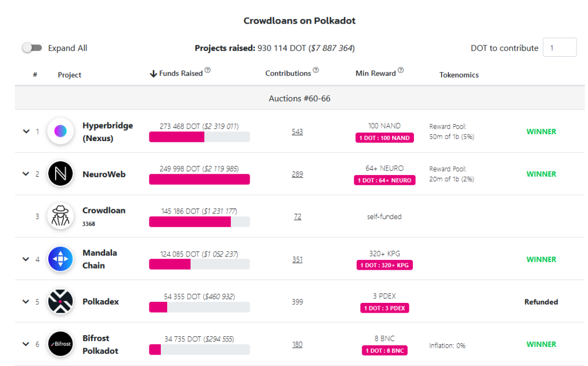Click the Mandala Chain project logo

click(60, 259)
